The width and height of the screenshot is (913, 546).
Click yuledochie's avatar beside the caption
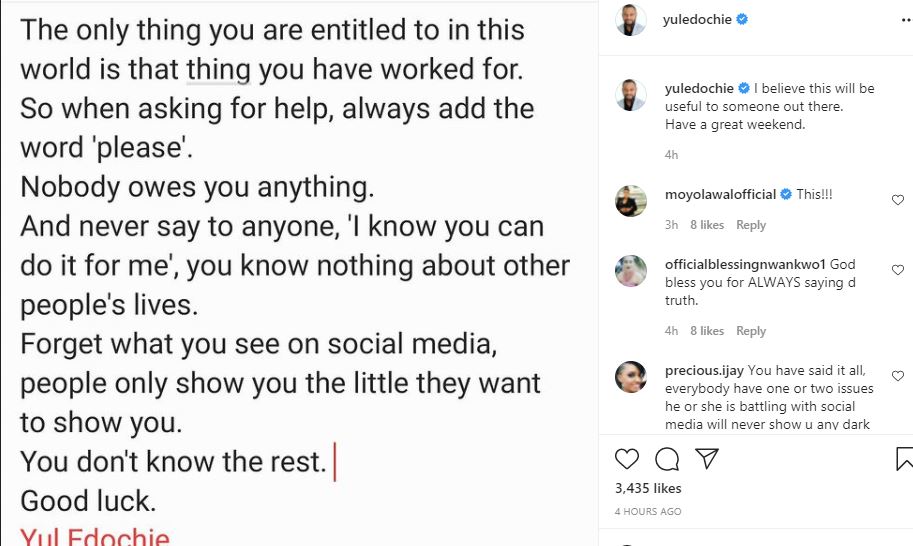631,96
